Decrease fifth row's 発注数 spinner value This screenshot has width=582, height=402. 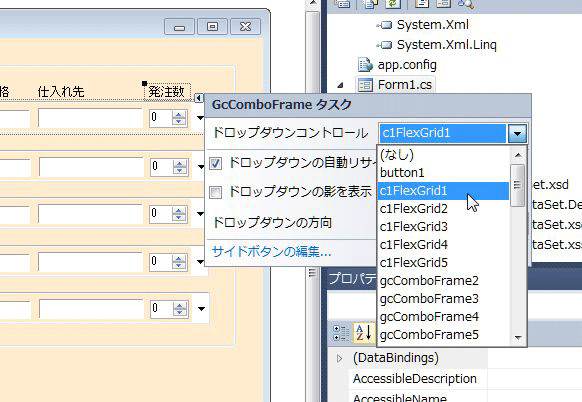point(180,313)
